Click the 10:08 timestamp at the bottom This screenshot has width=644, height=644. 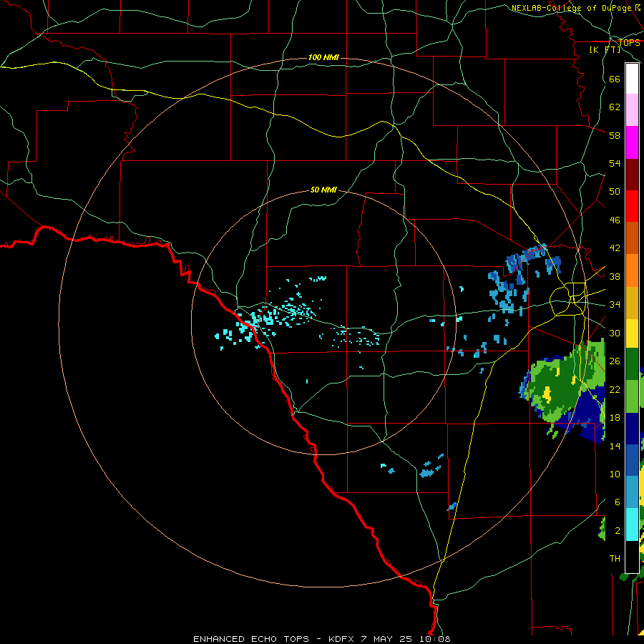tap(434, 639)
